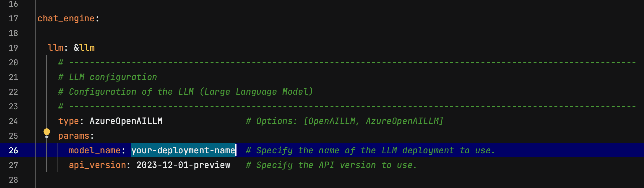Click the "LLM configuration" comment
This screenshot has height=188, width=644.
pyautogui.click(x=108, y=77)
